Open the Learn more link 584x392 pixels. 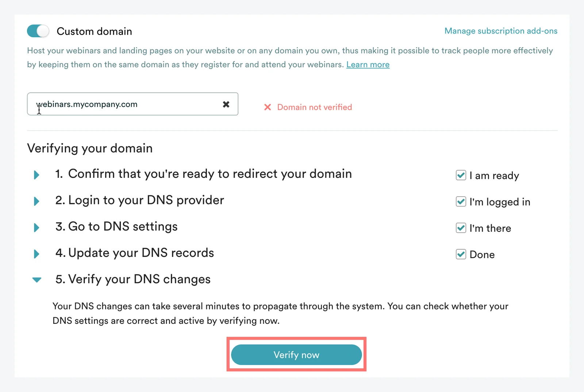[368, 65]
